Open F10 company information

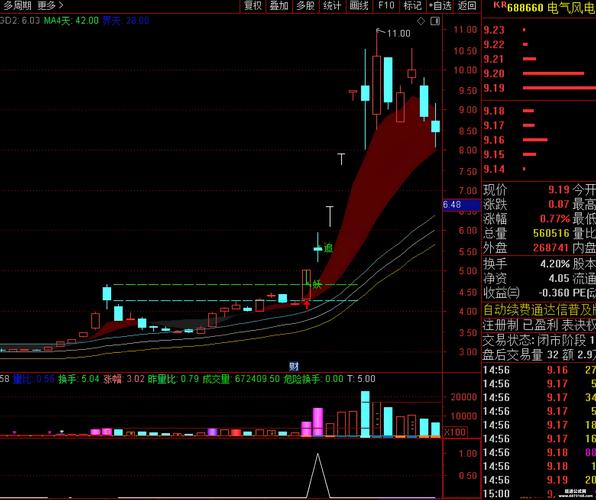386,6
